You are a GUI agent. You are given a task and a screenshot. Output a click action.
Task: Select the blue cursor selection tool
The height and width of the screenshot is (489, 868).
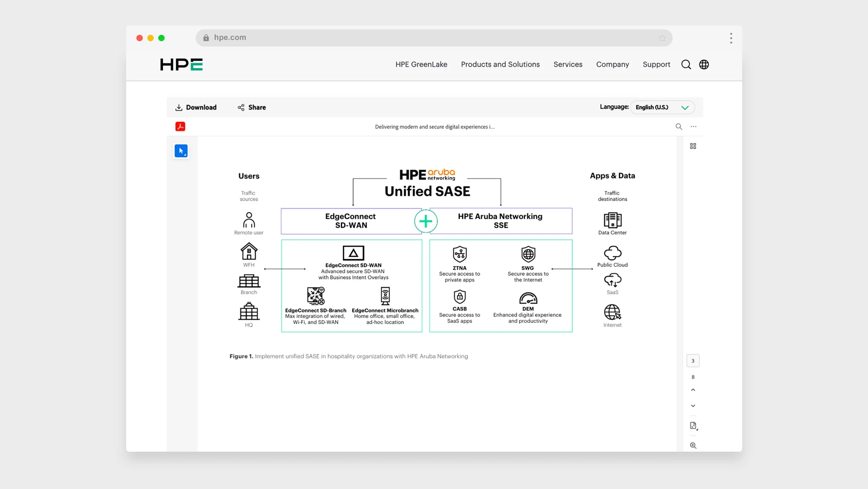click(x=181, y=151)
